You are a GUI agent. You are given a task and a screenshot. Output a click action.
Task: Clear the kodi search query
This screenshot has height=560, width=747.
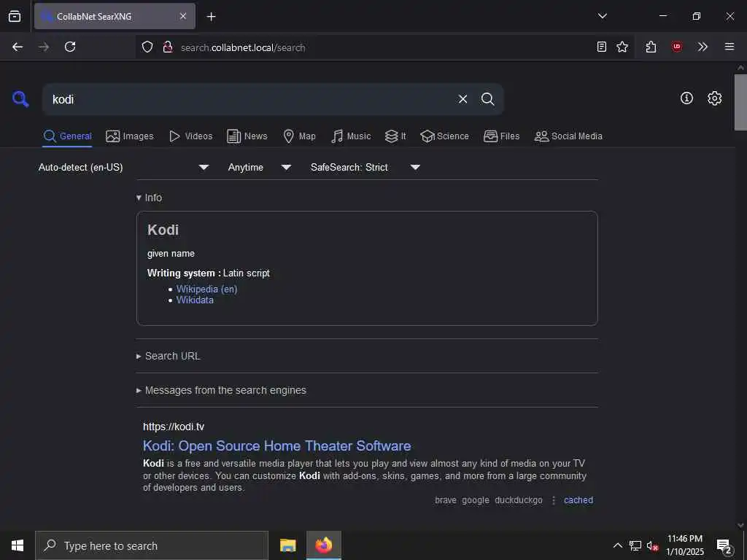click(462, 99)
